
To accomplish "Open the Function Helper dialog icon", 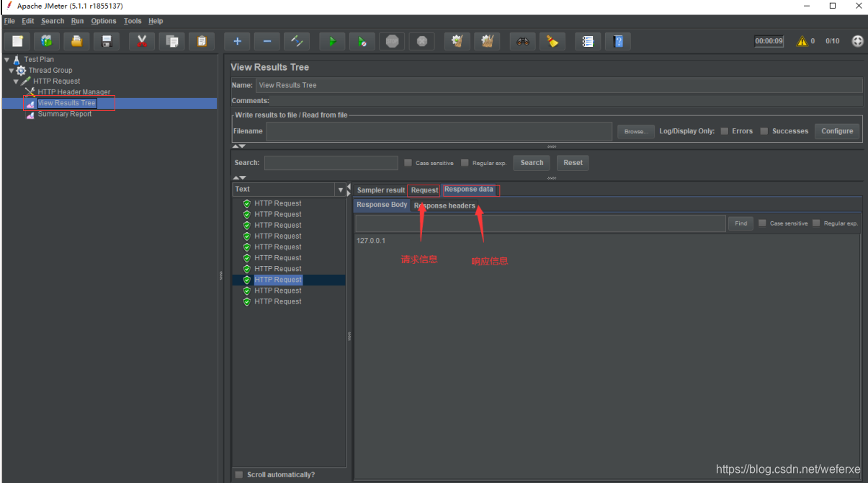I will pyautogui.click(x=588, y=41).
